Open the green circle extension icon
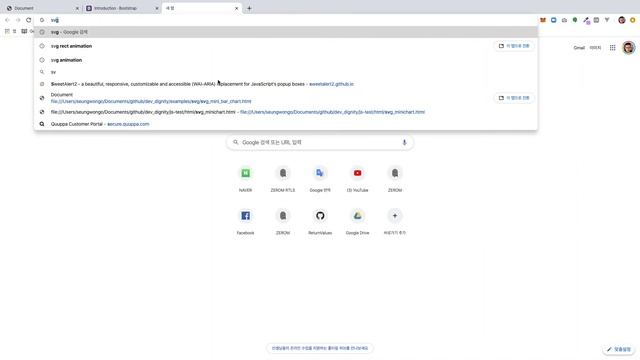Screen dimensions: 640x360 tap(575, 20)
